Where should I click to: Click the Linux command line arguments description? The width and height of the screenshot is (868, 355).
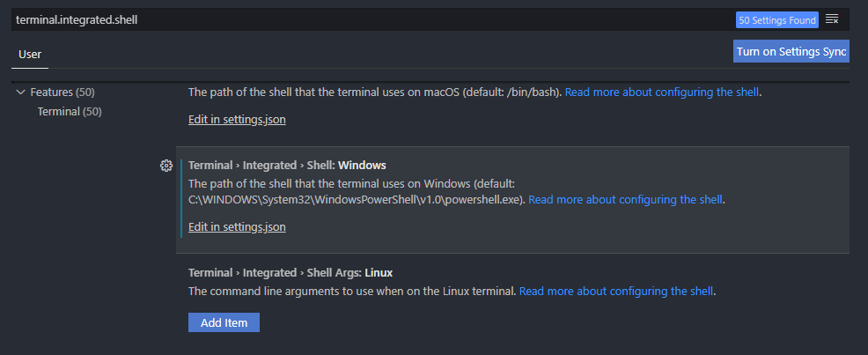click(352, 291)
